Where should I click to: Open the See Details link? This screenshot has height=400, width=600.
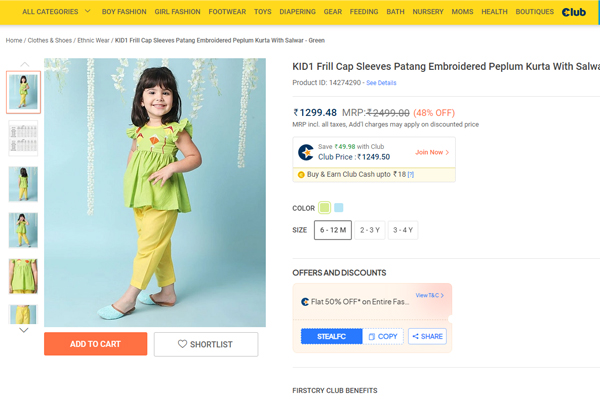point(381,83)
